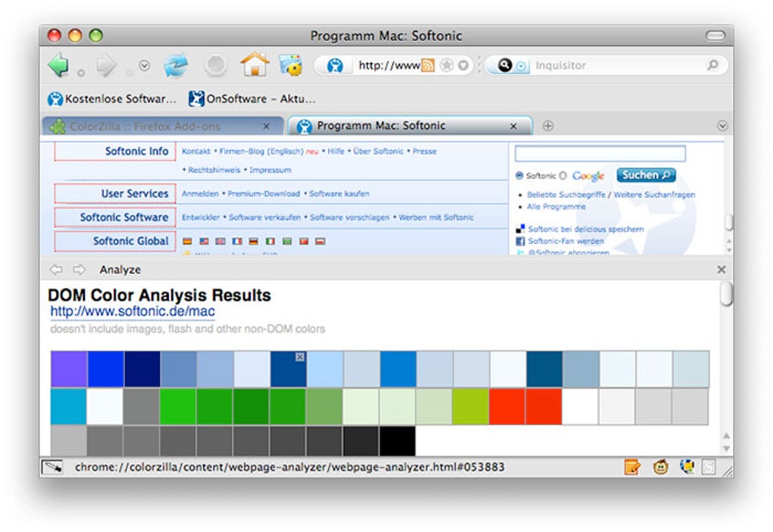Pick the bright red-orange swatch left of the darker red
This screenshot has width=773, height=532.
tap(507, 406)
